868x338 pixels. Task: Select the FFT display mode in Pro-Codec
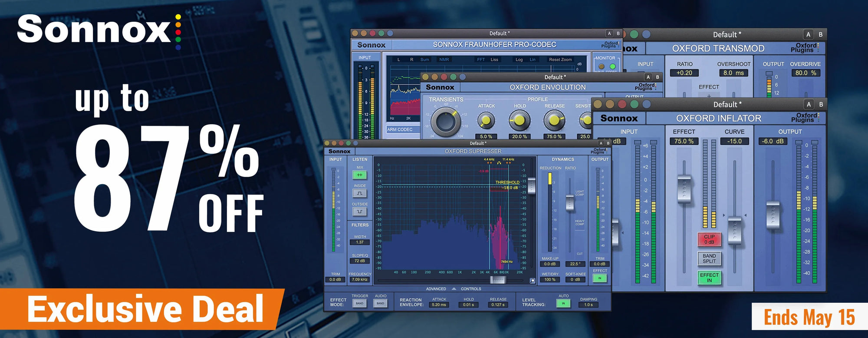(x=481, y=60)
